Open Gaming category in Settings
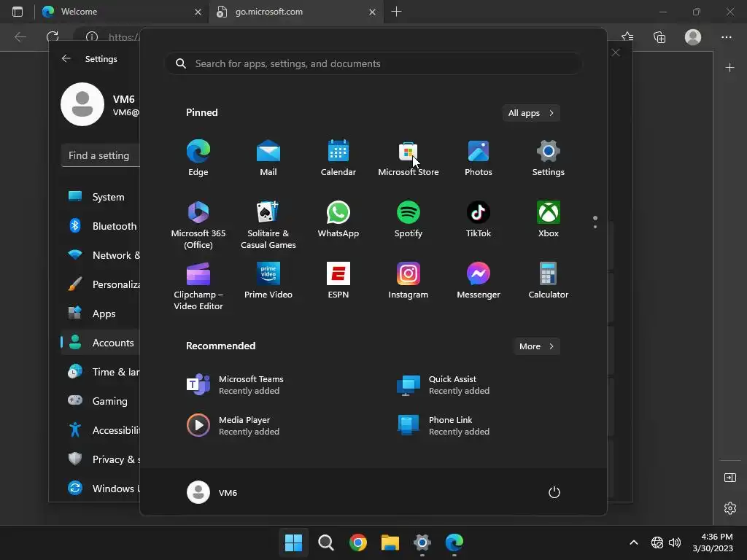Viewport: 747px width, 560px height. coord(101,401)
